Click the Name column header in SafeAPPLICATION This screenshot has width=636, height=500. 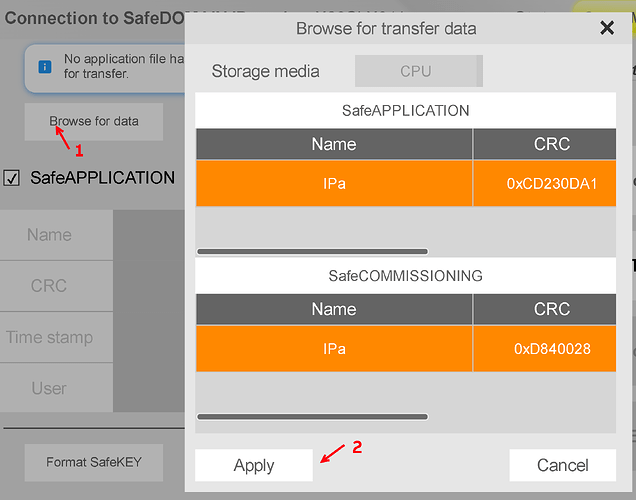334,144
